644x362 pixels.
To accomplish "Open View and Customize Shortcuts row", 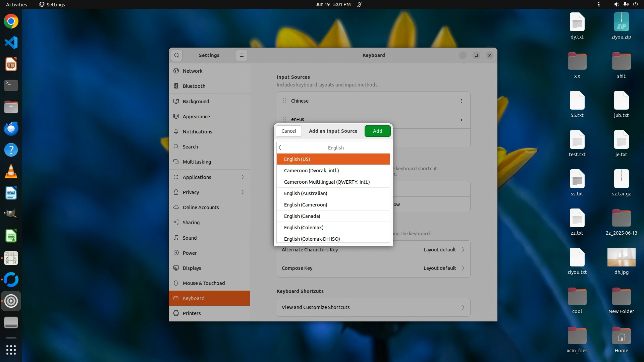I will 373,307.
